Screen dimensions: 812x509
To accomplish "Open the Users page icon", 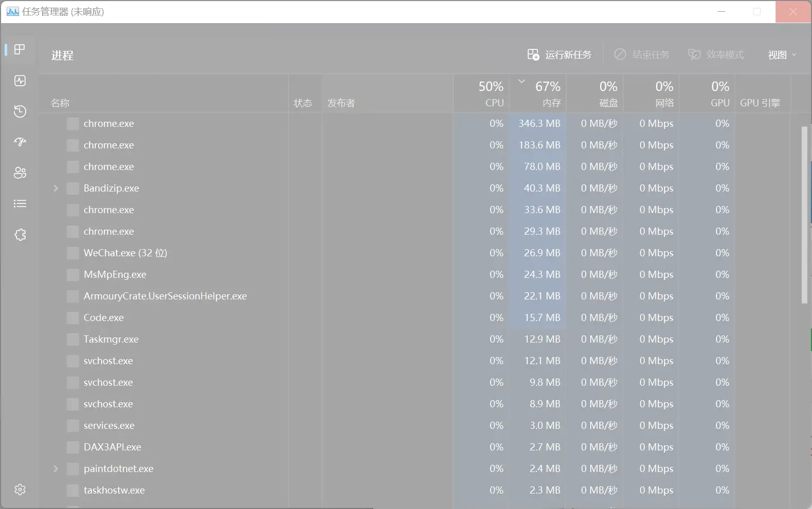I will tap(20, 173).
